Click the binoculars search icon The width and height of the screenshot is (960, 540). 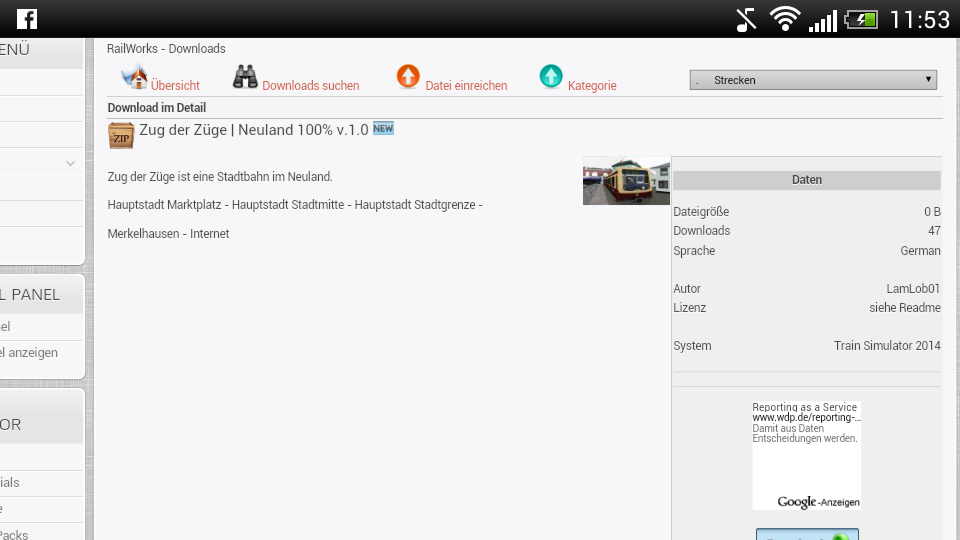246,77
